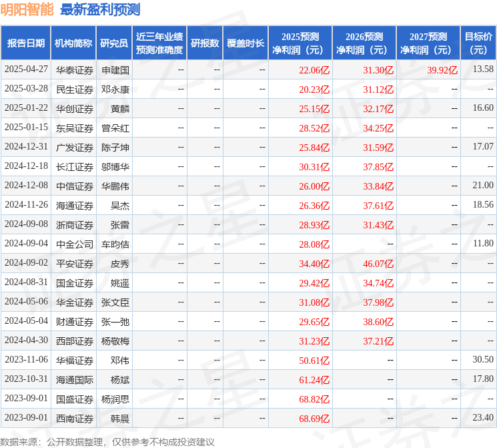Click the 研究员 column header
The height and width of the screenshot is (448, 497).
tap(114, 43)
